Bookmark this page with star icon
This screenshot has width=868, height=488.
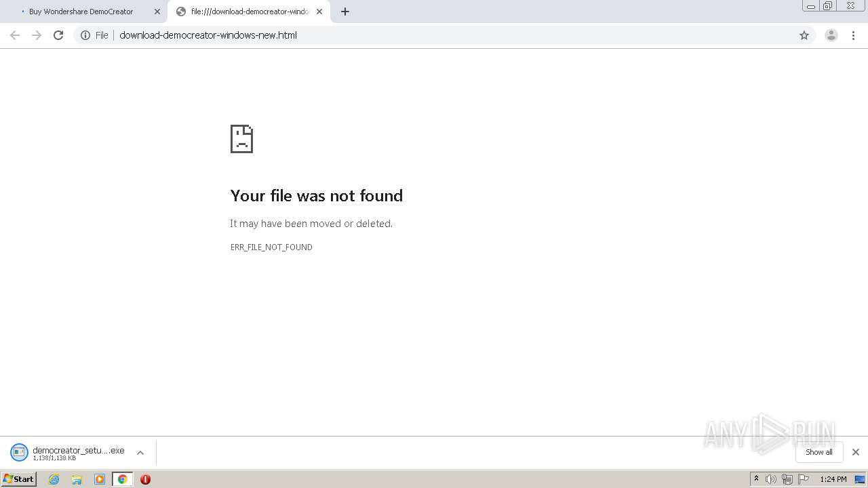point(804,35)
